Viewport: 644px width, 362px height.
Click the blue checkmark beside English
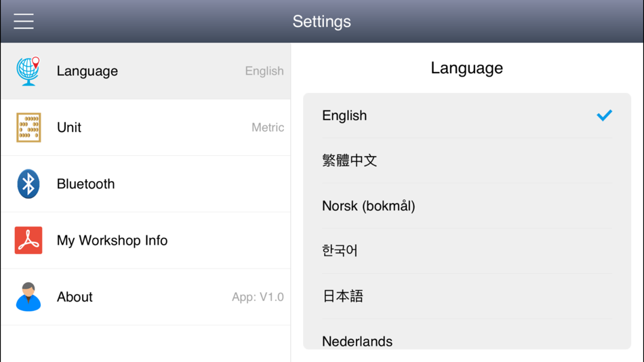click(604, 115)
